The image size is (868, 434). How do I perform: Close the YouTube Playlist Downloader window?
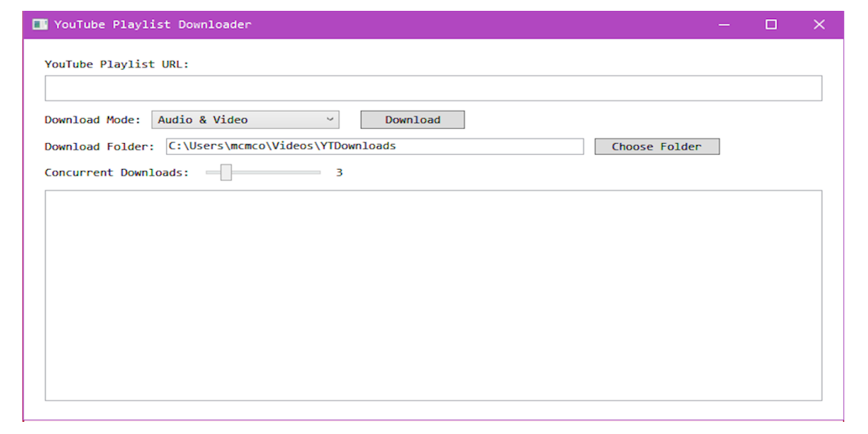click(x=819, y=24)
